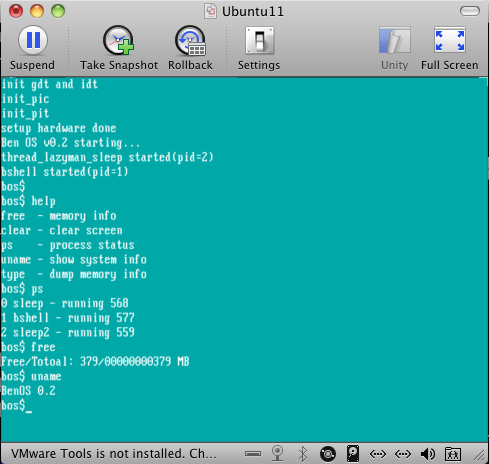Click the USB device icon in status bar
This screenshot has height=464, width=489.
pyautogui.click(x=253, y=453)
